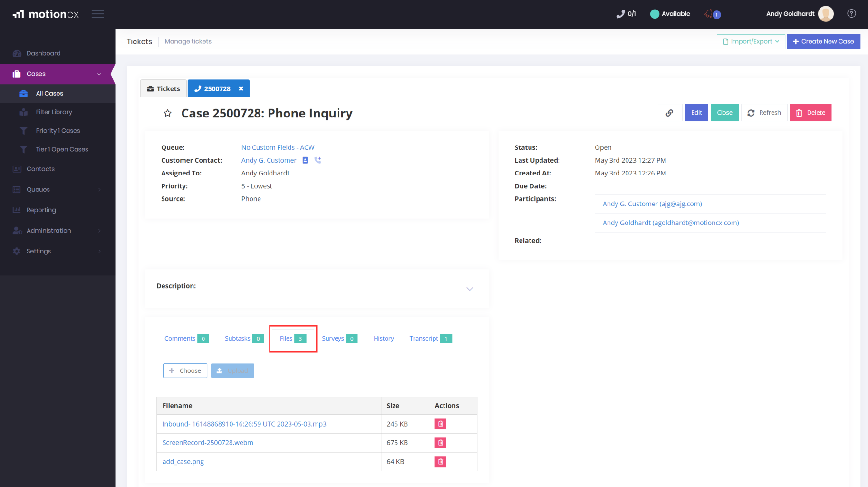Delete case with red Delete button
The image size is (868, 487).
pyautogui.click(x=810, y=113)
